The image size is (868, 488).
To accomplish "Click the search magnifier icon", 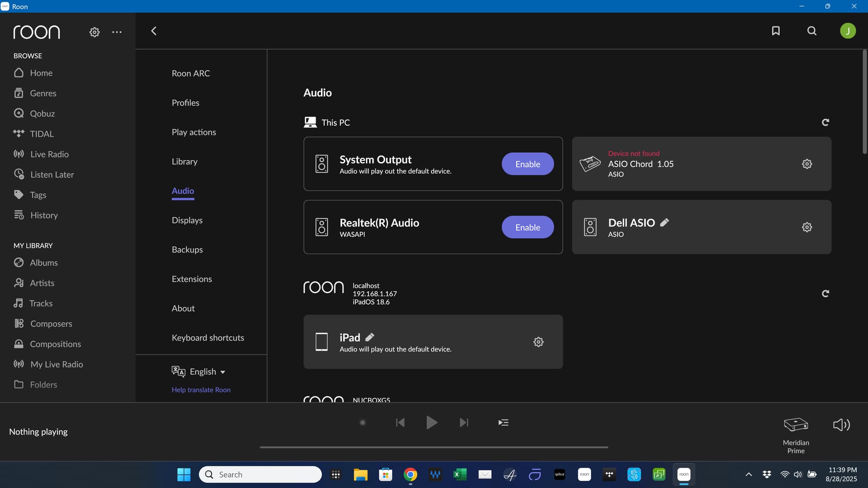I will [812, 31].
